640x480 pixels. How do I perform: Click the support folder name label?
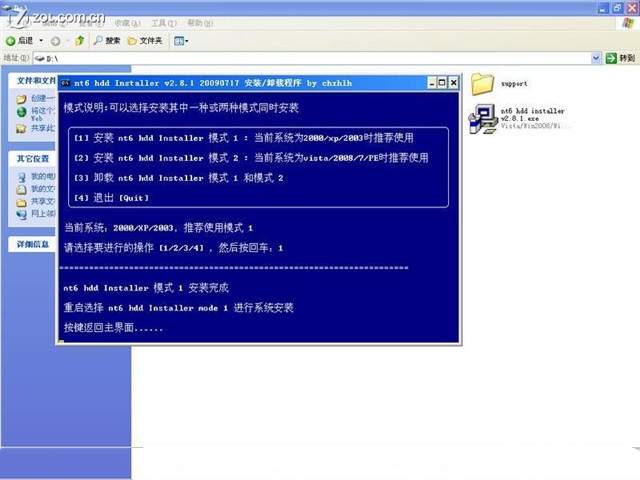pyautogui.click(x=514, y=84)
